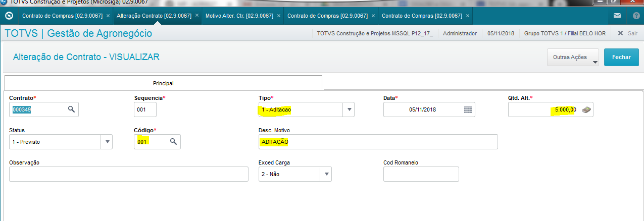Click the Fechar button

(x=621, y=58)
